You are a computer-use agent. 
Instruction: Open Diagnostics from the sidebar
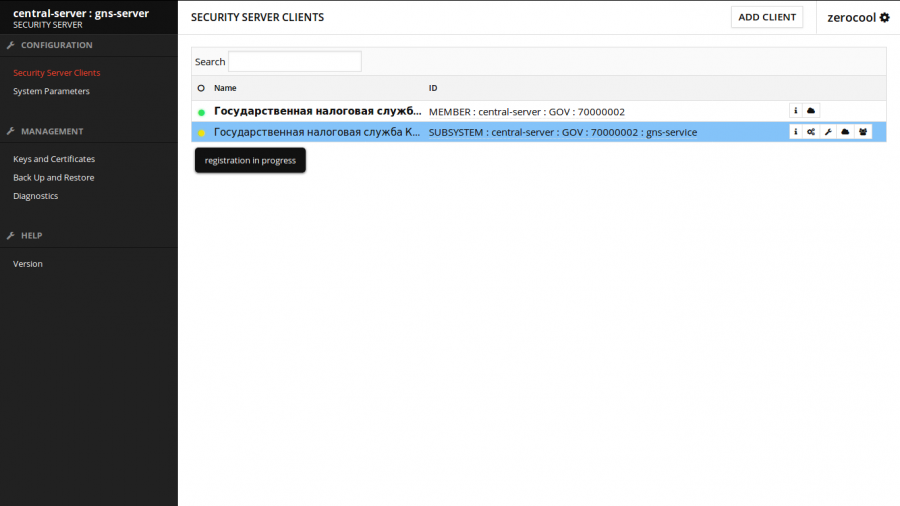[x=35, y=196]
